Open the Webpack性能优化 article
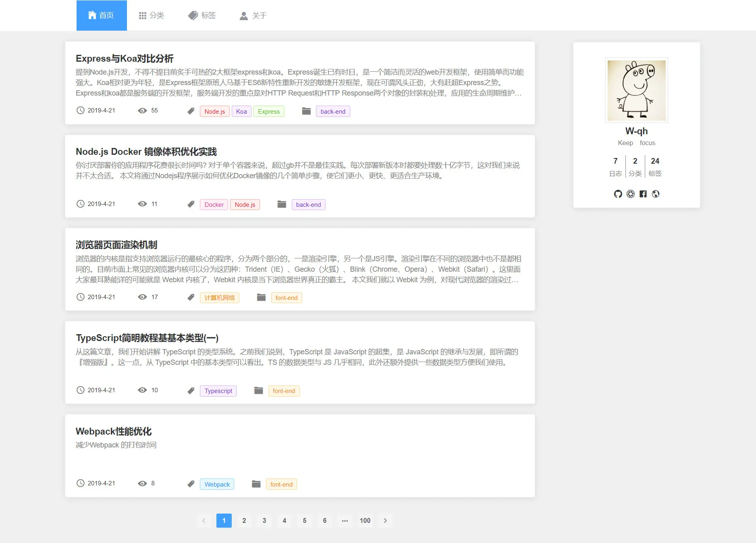 (x=114, y=431)
